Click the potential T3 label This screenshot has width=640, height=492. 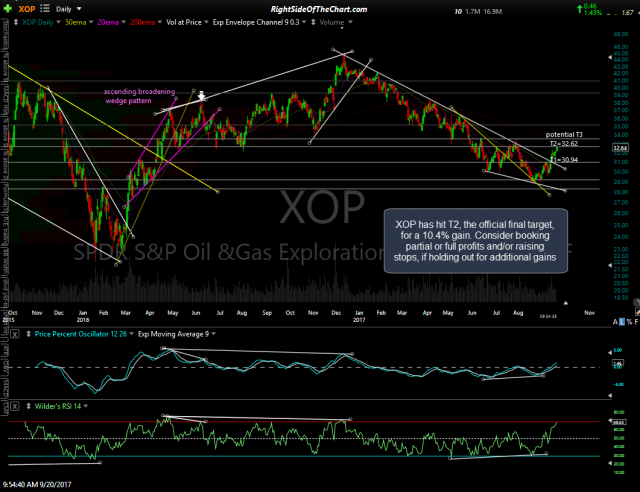(564, 135)
